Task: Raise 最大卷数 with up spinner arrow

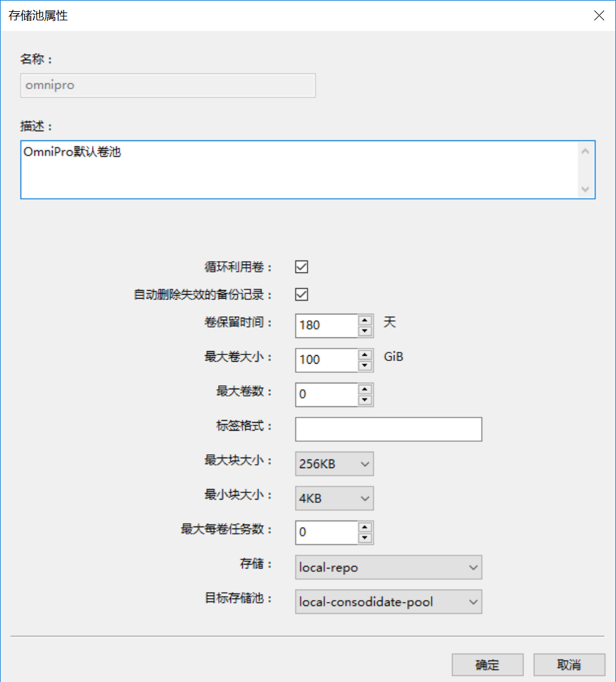Action: [x=365, y=389]
